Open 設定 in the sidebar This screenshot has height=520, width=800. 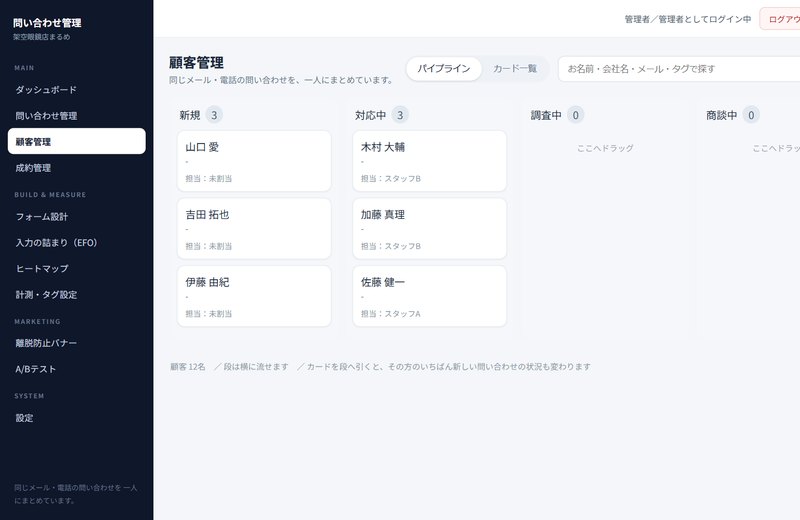(77, 418)
